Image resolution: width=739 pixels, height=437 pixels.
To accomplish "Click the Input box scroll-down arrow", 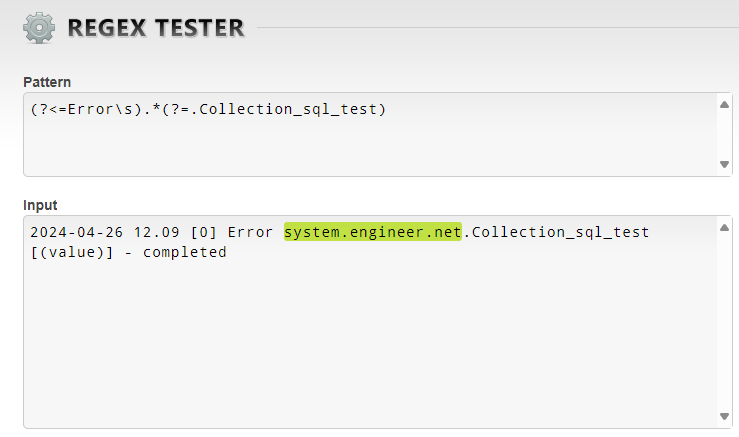I will tap(724, 416).
